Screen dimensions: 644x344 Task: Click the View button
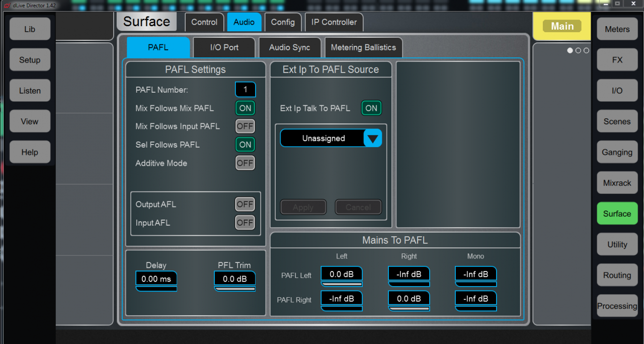30,121
